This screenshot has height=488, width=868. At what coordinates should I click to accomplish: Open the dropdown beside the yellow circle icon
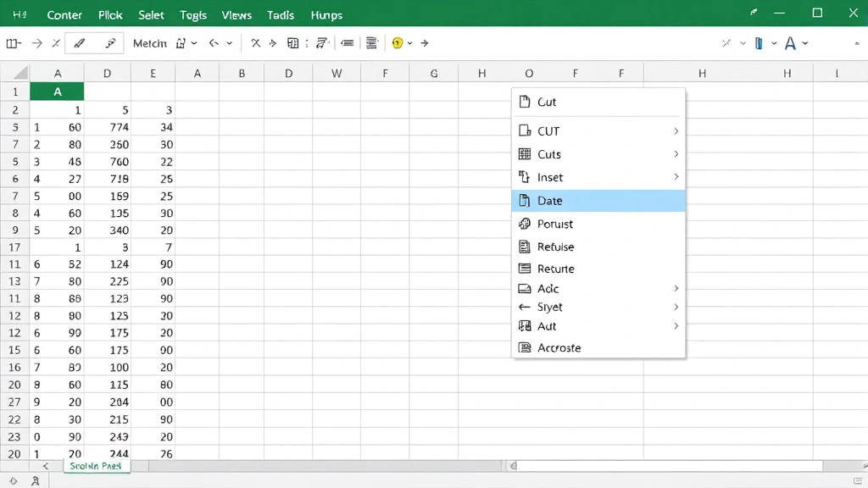point(410,43)
